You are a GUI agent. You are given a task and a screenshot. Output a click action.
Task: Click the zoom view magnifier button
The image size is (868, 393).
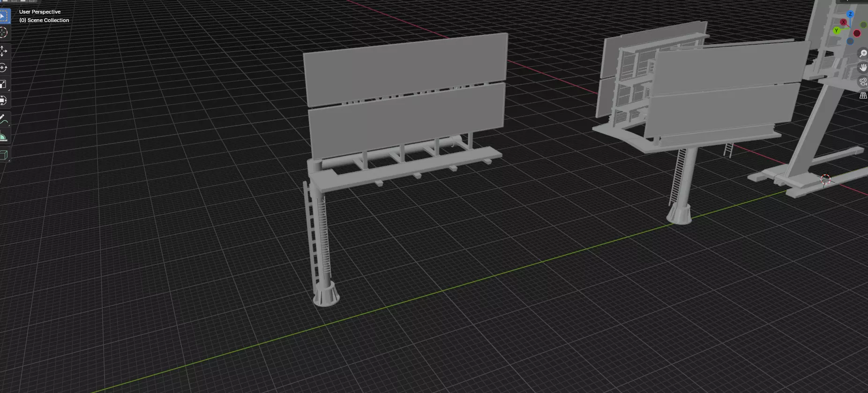coord(863,53)
